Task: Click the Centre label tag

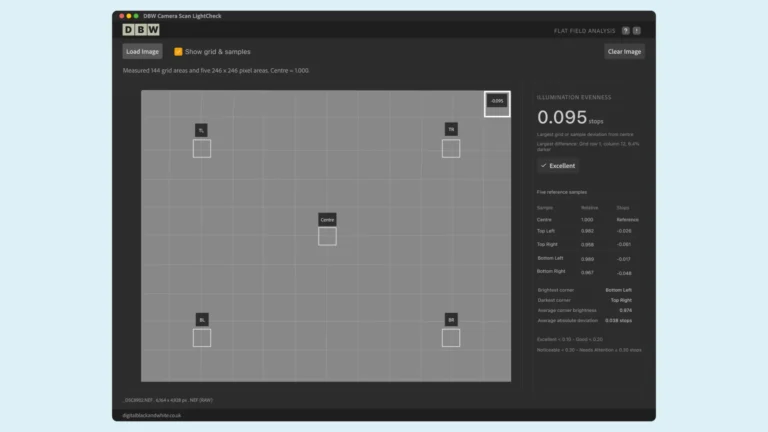Action: click(327, 219)
